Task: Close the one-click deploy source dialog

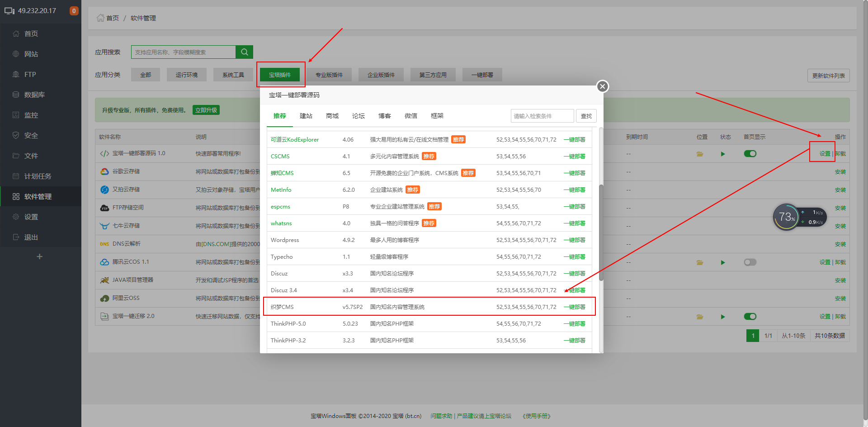Action: click(602, 86)
